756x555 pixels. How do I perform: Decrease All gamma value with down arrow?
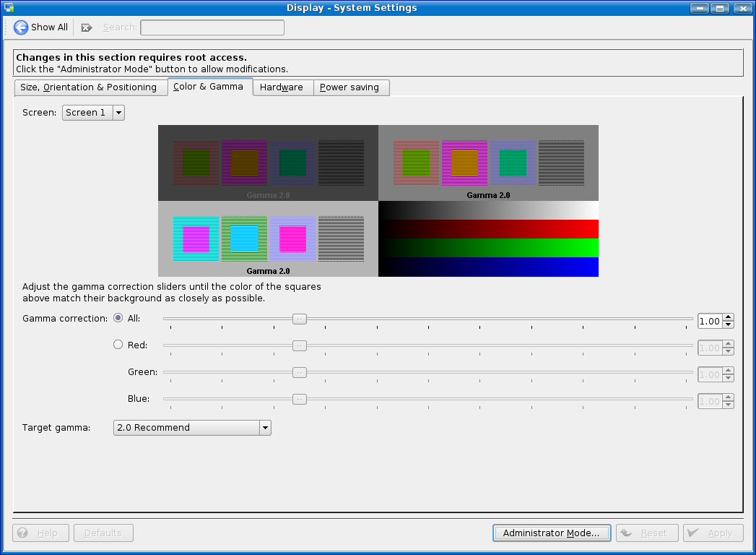click(x=728, y=324)
